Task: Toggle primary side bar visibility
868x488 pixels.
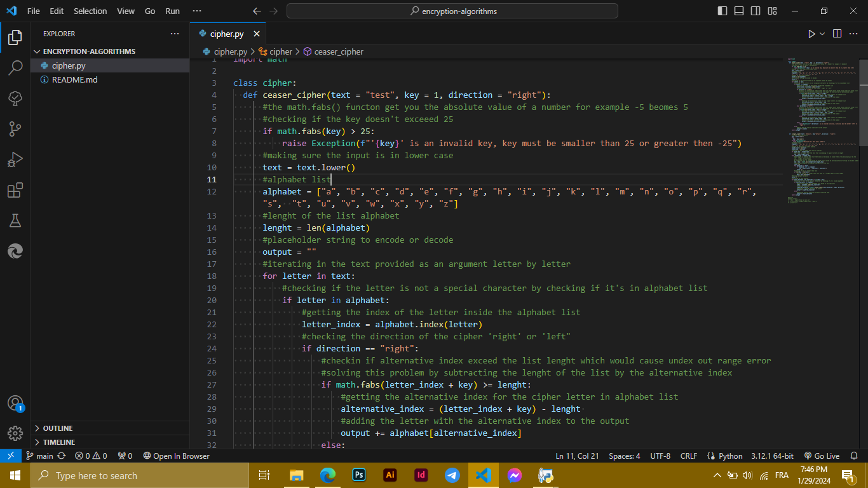Action: [x=722, y=11]
